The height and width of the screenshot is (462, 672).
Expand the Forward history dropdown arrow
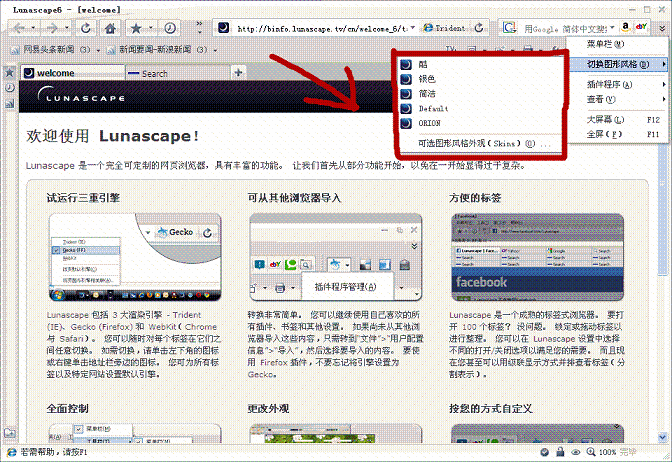click(66, 28)
